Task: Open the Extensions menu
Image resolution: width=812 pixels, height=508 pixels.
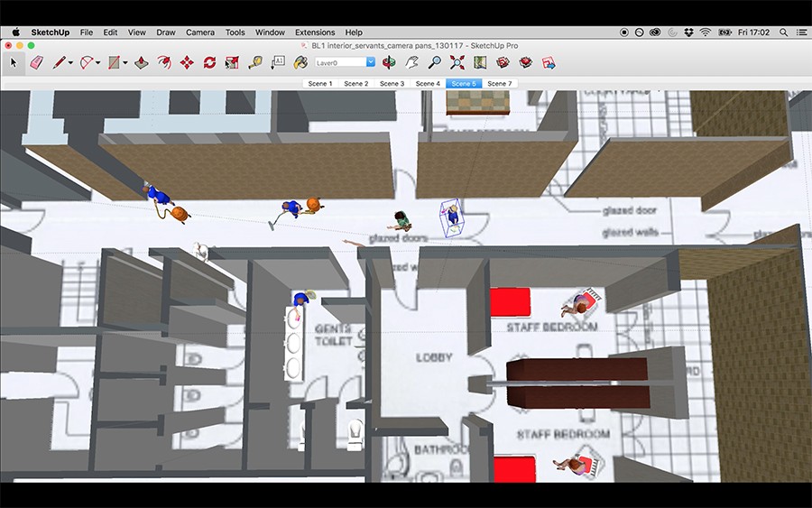Action: (x=315, y=32)
